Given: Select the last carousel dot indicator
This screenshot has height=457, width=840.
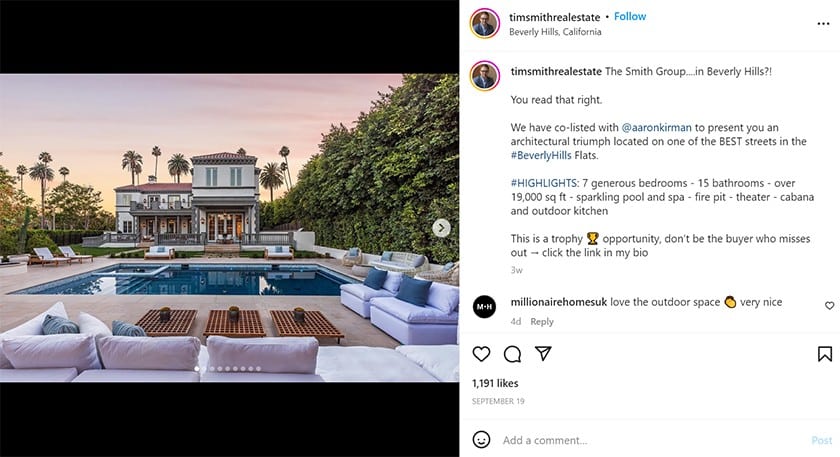Looking at the screenshot, I should tap(258, 369).
